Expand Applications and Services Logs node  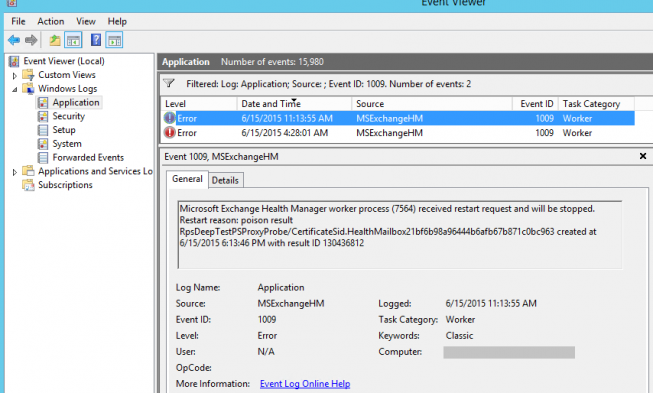point(15,172)
